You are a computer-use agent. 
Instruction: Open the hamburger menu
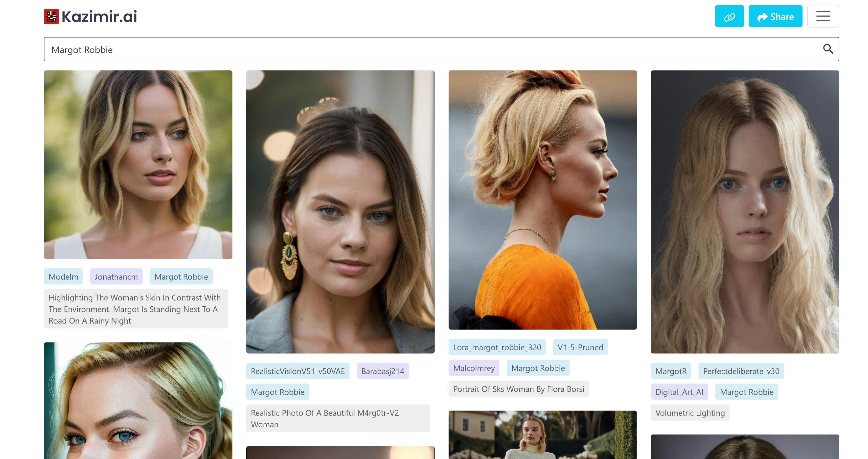(822, 16)
